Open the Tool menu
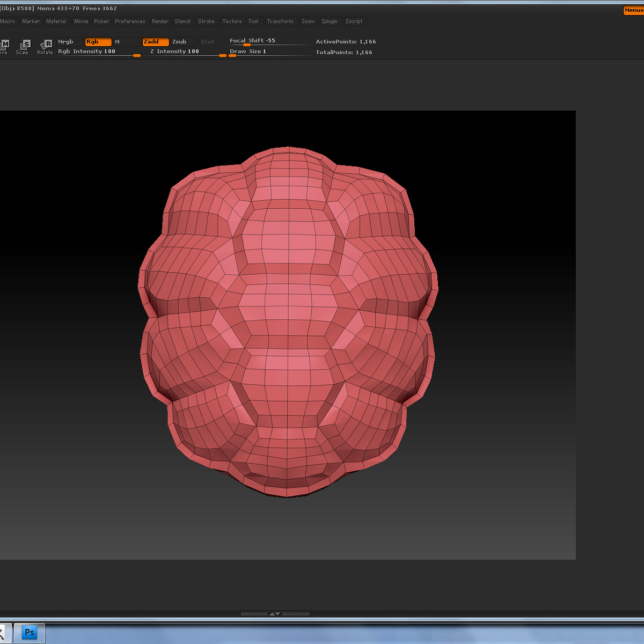This screenshot has height=644, width=644. click(253, 21)
